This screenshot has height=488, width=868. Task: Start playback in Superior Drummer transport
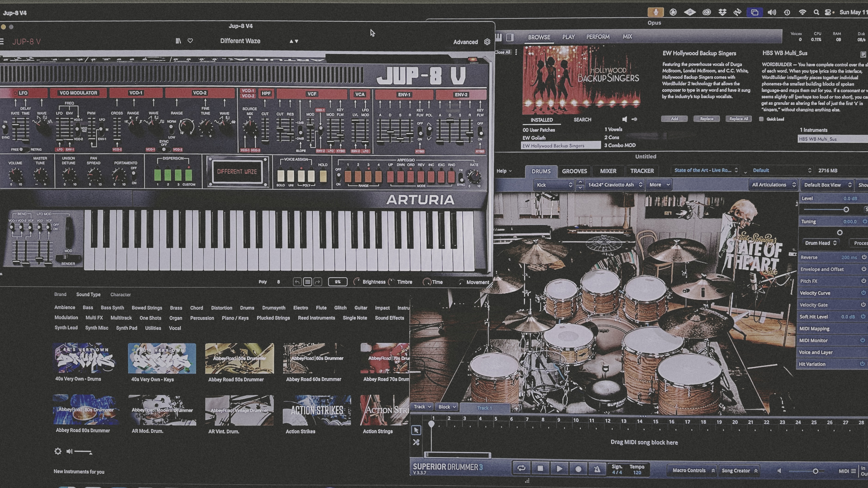pos(559,468)
